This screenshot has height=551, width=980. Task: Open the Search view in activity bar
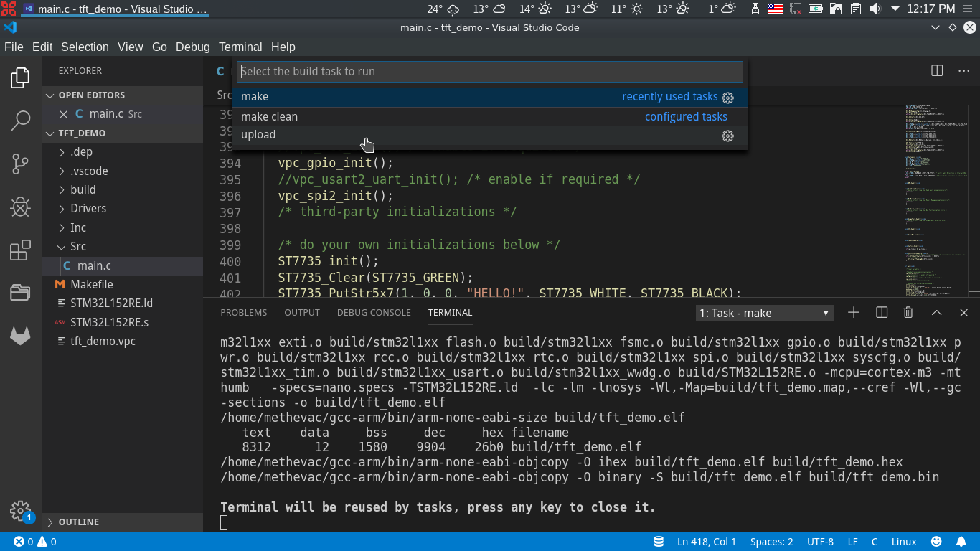(x=20, y=121)
